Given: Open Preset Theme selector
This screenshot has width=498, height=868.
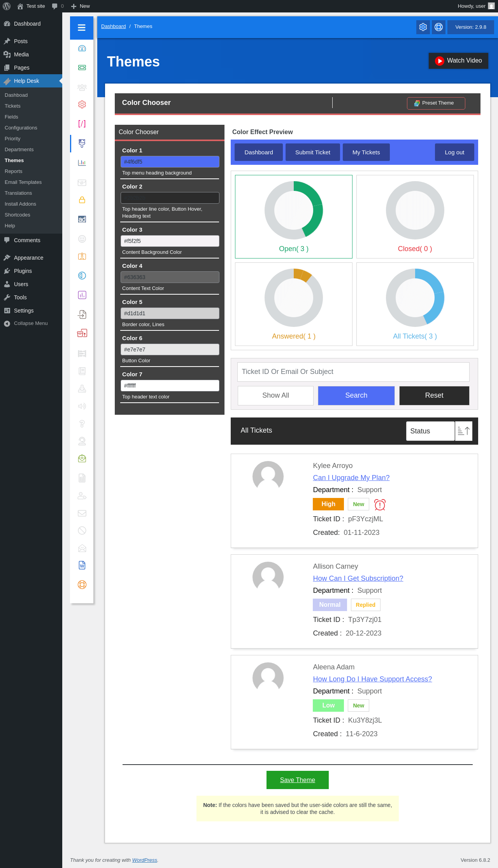Looking at the screenshot, I should [x=436, y=103].
